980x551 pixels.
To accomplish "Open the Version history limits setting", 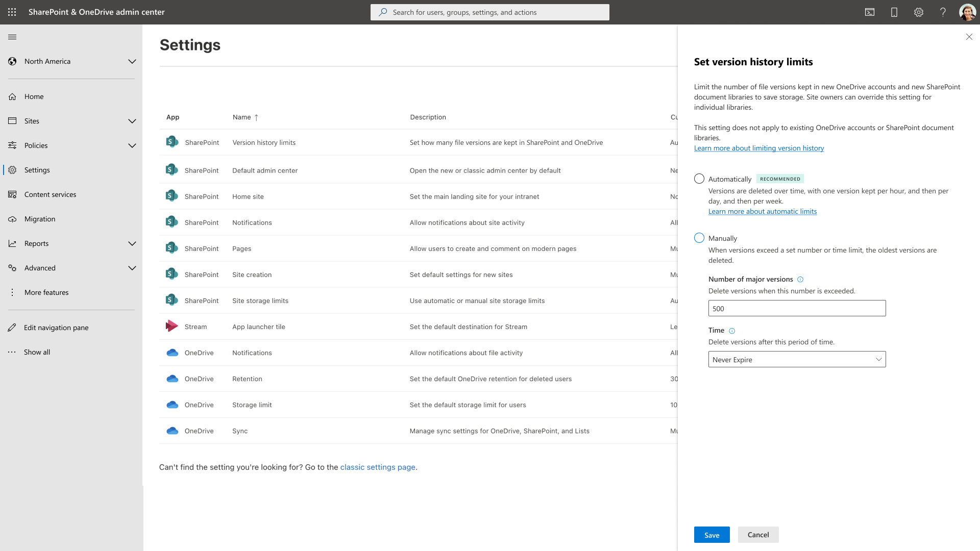I will pos(264,142).
